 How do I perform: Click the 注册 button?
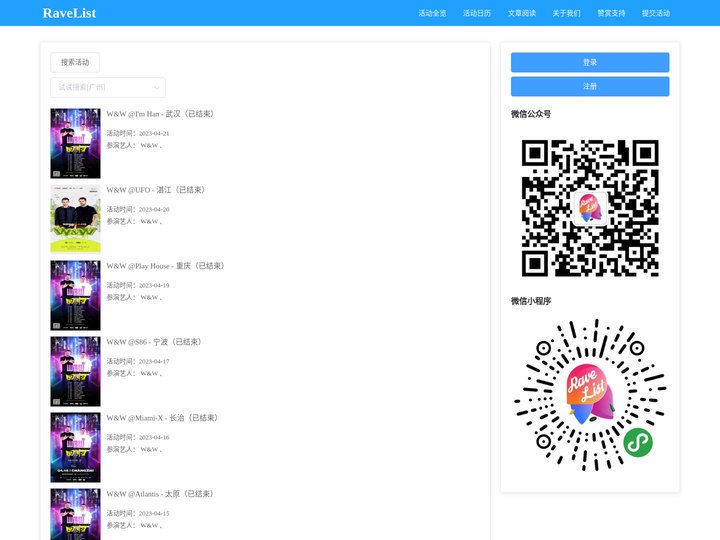[590, 86]
